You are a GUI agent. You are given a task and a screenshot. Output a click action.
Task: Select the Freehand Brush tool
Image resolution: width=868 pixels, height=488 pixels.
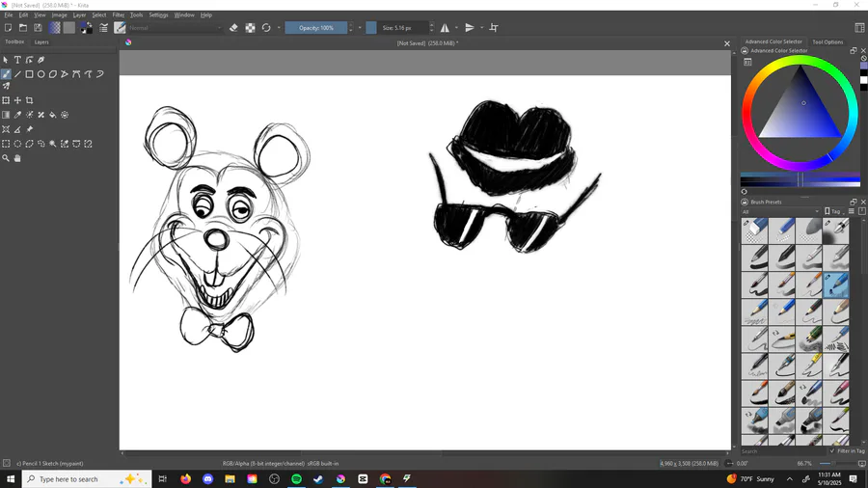click(x=6, y=74)
